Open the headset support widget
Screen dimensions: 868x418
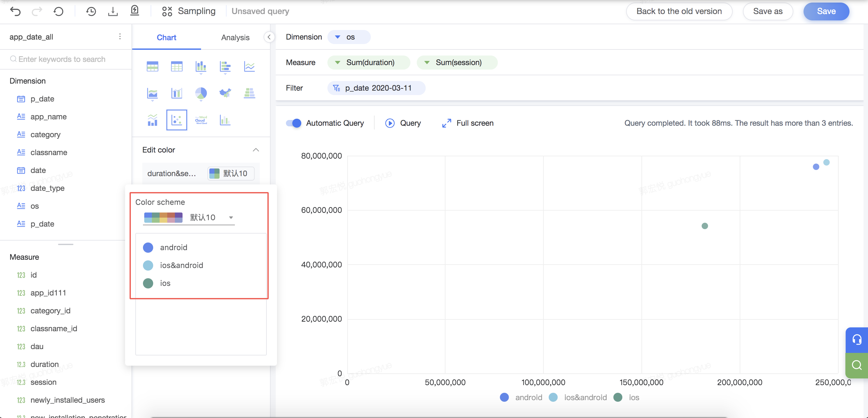(x=857, y=340)
